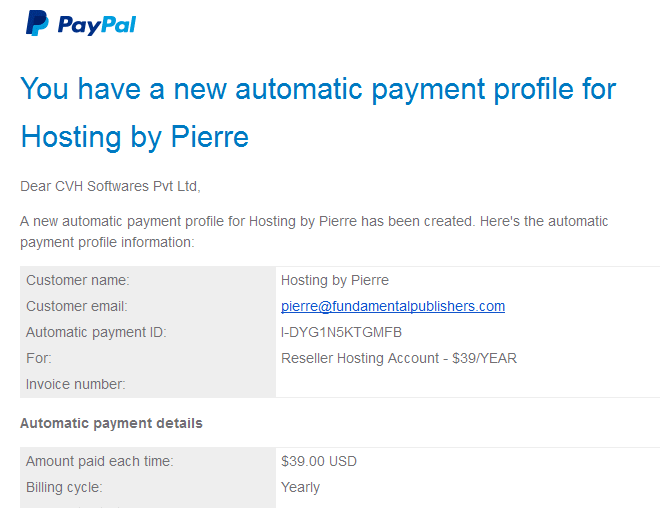Click the Reseller Hosting Account - $39/YEAR text
661x508 pixels.
(399, 358)
